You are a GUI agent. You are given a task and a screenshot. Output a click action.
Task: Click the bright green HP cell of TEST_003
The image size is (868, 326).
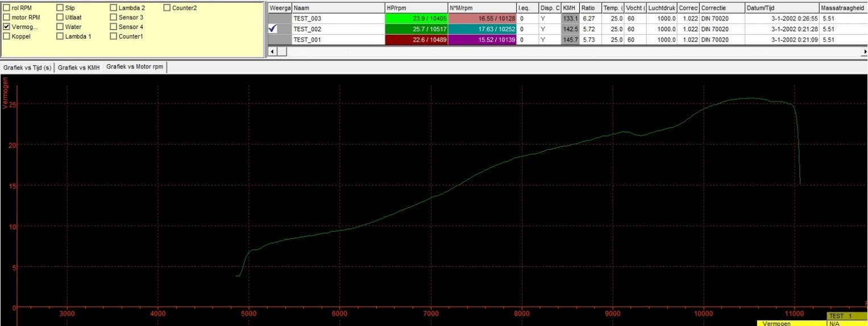coord(416,19)
